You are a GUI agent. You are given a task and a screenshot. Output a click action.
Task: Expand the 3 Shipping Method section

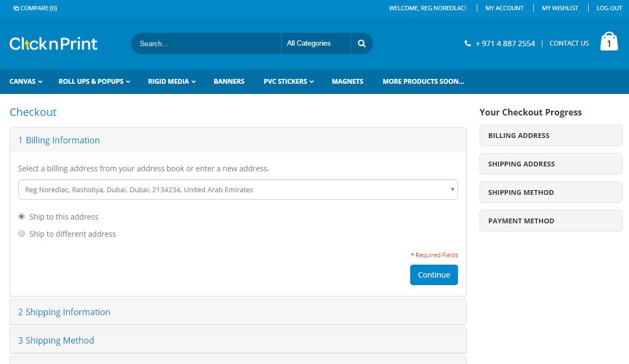pos(56,340)
